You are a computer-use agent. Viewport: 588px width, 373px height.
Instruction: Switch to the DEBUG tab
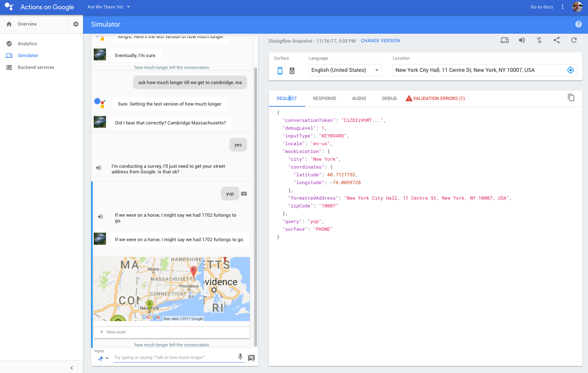(x=389, y=99)
